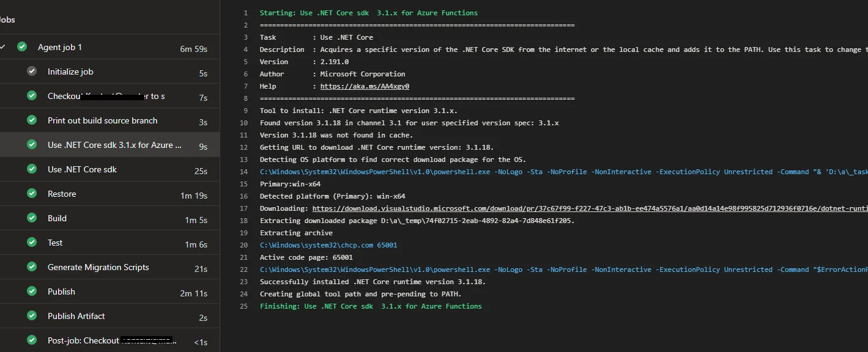Open logs for the Publish step
Image resolution: width=868 pixels, height=352 pixels.
61,291
